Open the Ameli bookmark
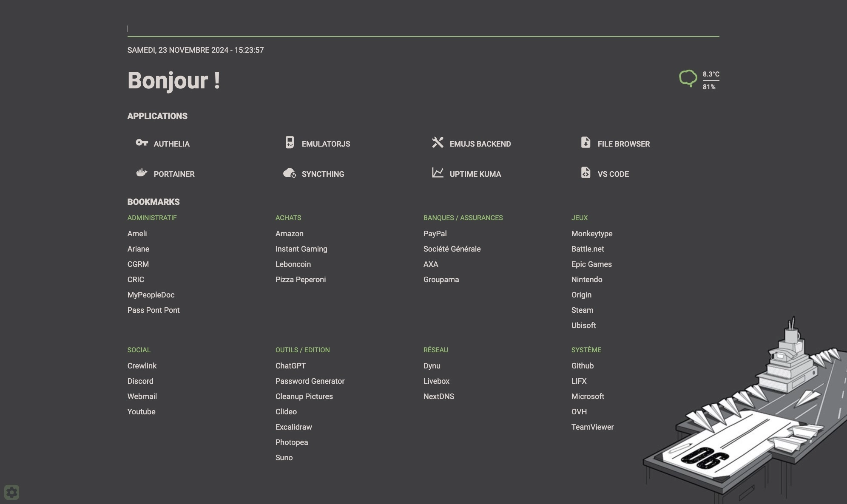Screen dimensions: 847x504 click(137, 234)
